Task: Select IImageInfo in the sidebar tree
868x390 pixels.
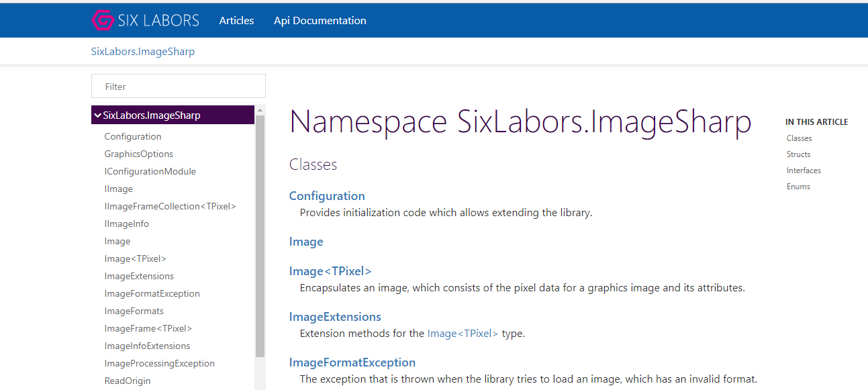Action: click(127, 224)
